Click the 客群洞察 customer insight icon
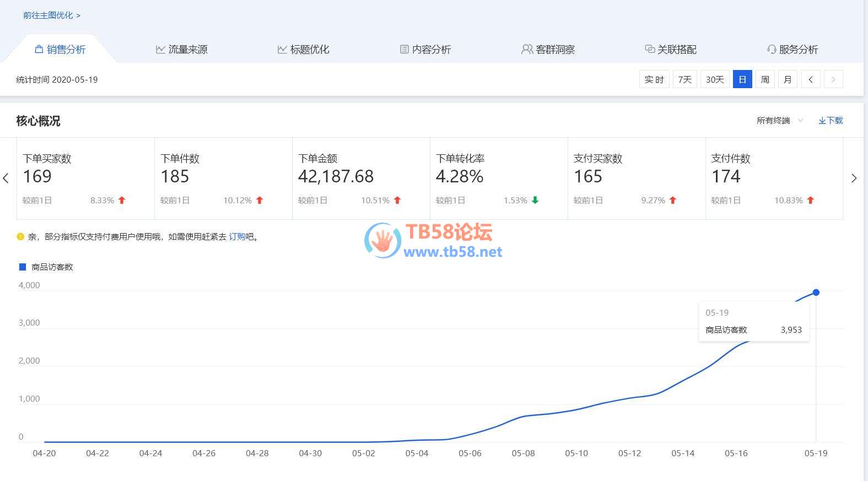 coord(527,50)
